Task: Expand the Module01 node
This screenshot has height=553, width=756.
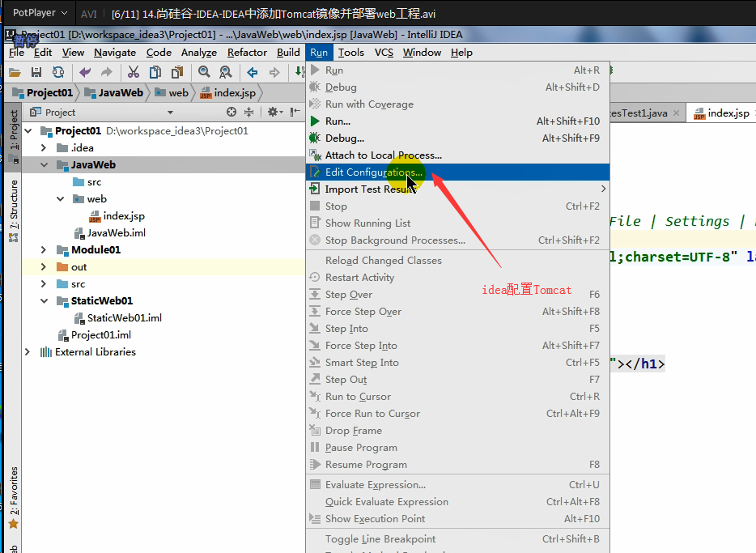Action: [x=44, y=249]
